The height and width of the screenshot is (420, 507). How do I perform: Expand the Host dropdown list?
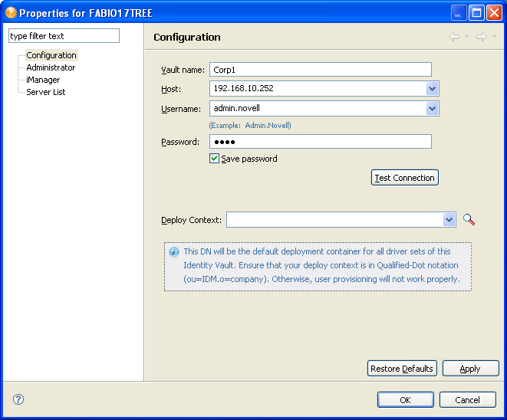[x=433, y=89]
